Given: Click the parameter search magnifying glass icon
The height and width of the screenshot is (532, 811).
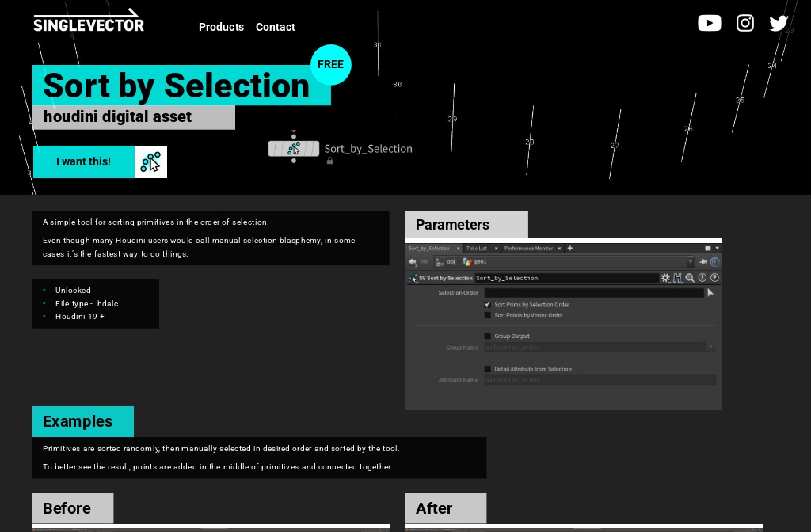Looking at the screenshot, I should click(691, 278).
